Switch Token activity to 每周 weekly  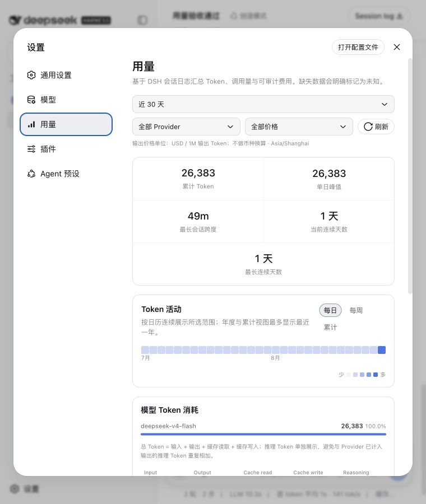[x=356, y=310]
